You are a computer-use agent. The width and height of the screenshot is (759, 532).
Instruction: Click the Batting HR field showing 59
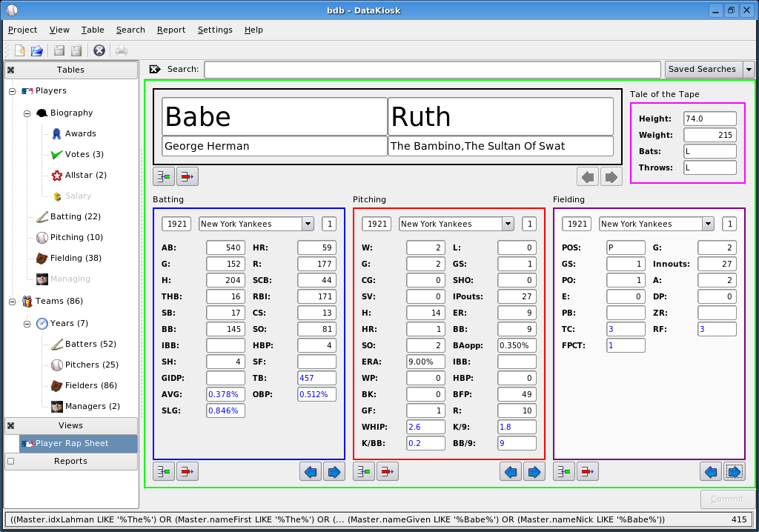316,247
